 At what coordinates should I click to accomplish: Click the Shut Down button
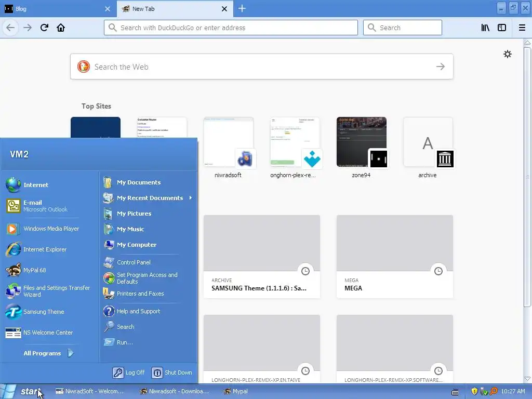[171, 373]
